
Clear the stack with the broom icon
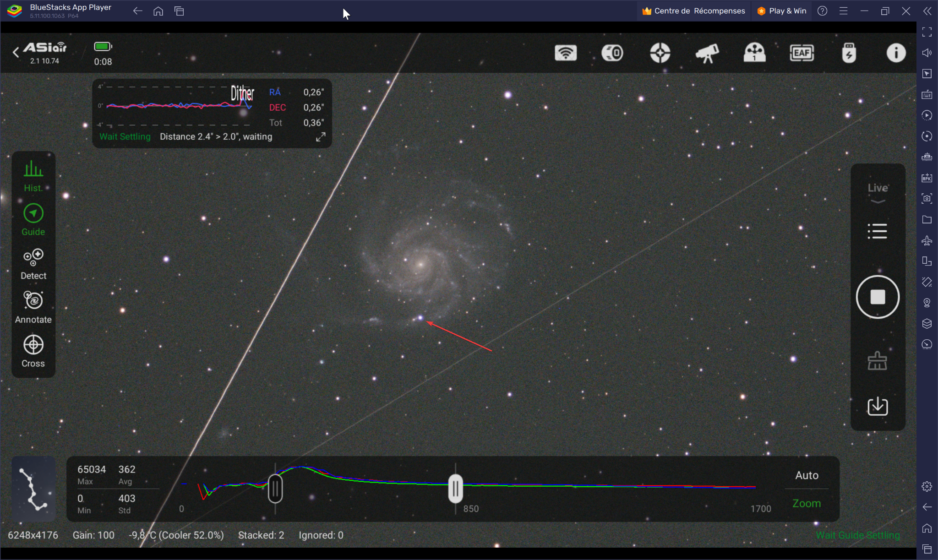point(878,361)
